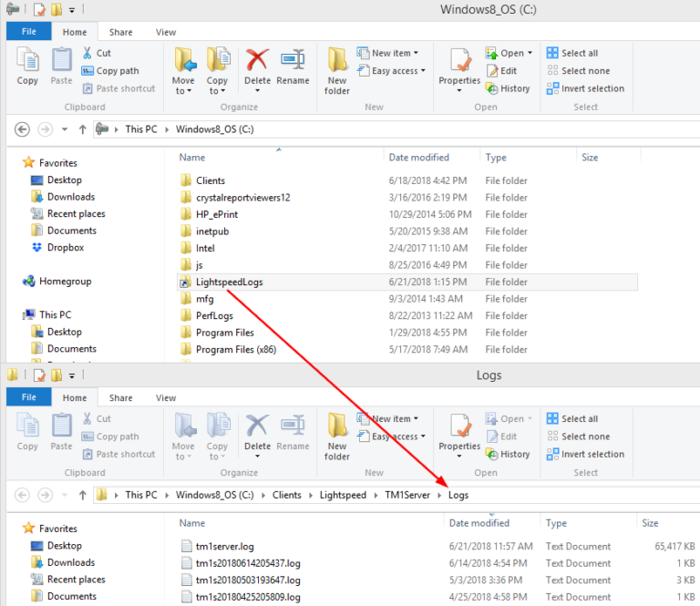
Task: Click Properties icon in top window ribbon
Action: (459, 60)
